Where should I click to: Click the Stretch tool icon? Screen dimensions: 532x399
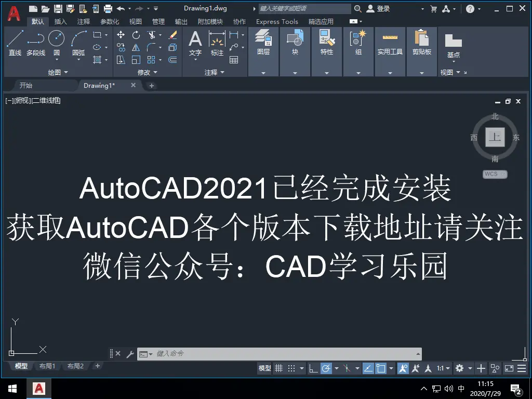121,60
